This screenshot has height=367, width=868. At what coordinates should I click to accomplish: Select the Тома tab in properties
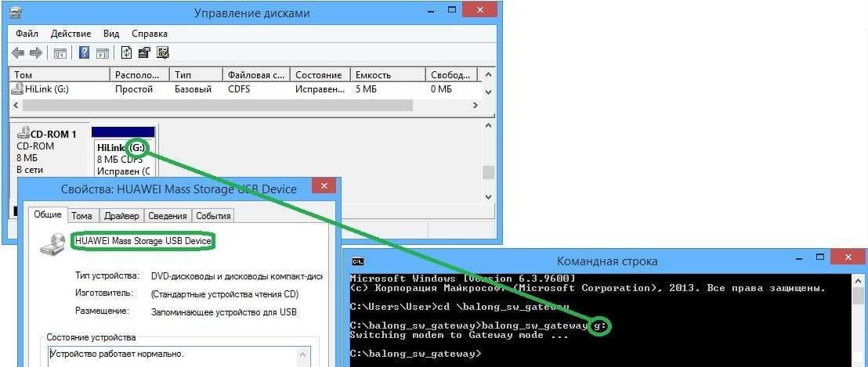(x=81, y=216)
